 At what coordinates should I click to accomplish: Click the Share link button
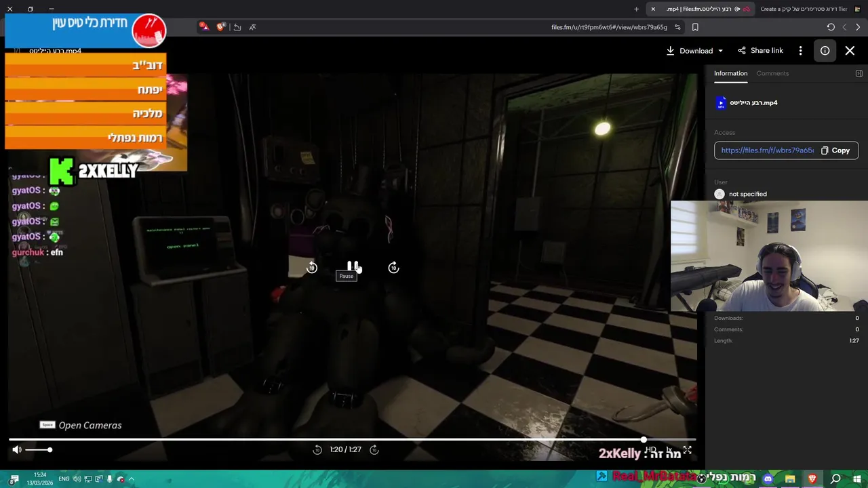pos(760,51)
